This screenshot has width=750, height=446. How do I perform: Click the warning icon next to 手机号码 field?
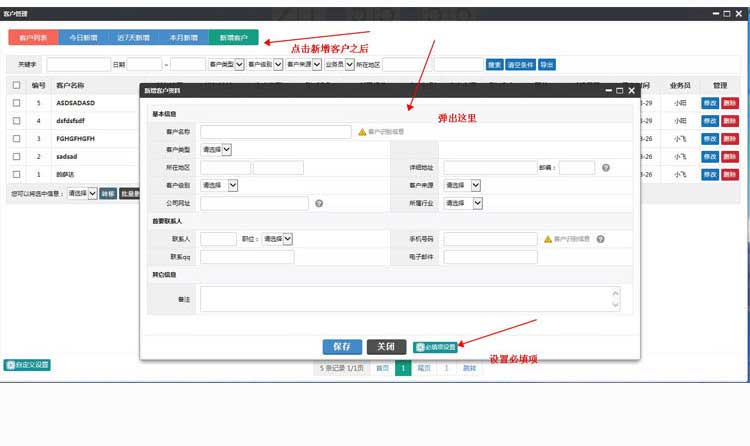point(548,239)
